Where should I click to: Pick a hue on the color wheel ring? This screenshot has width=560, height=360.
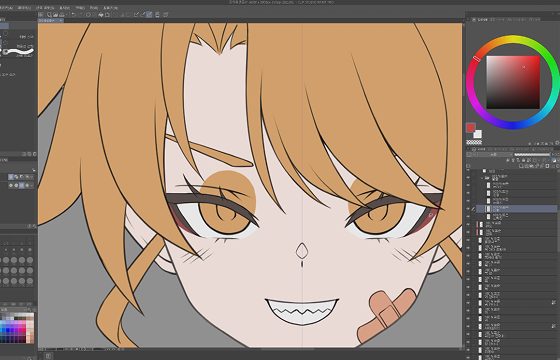tap(513, 39)
